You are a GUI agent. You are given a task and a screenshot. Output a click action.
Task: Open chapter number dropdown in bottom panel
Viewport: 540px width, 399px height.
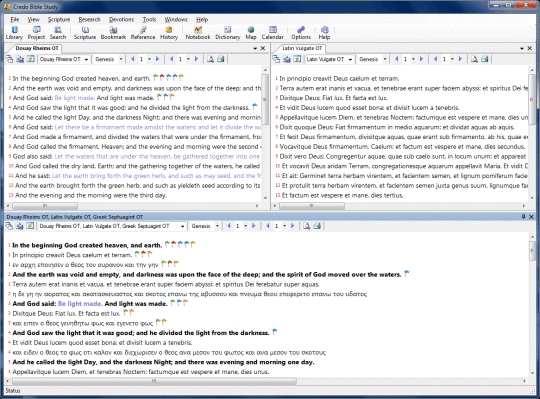tap(246, 226)
